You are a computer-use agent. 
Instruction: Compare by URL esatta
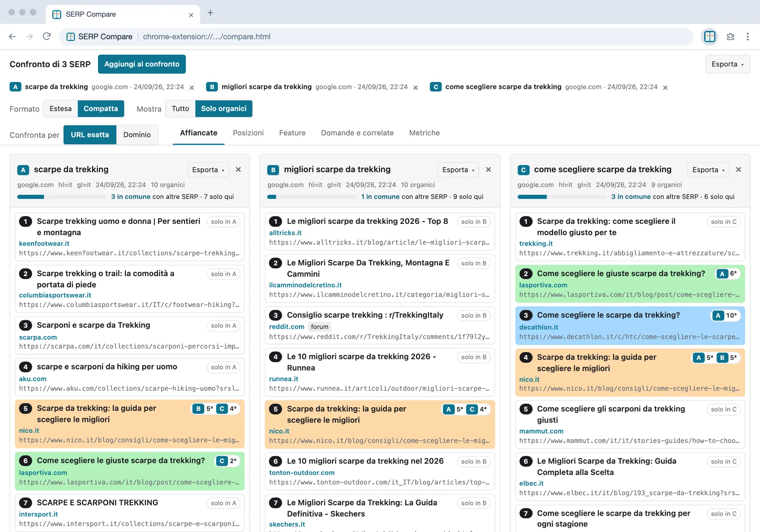tap(90, 135)
